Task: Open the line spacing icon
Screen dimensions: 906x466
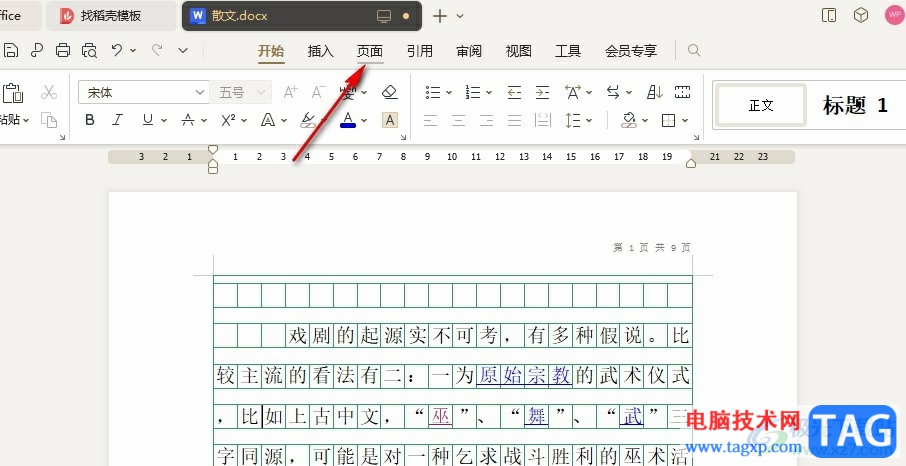Action: tap(573, 120)
